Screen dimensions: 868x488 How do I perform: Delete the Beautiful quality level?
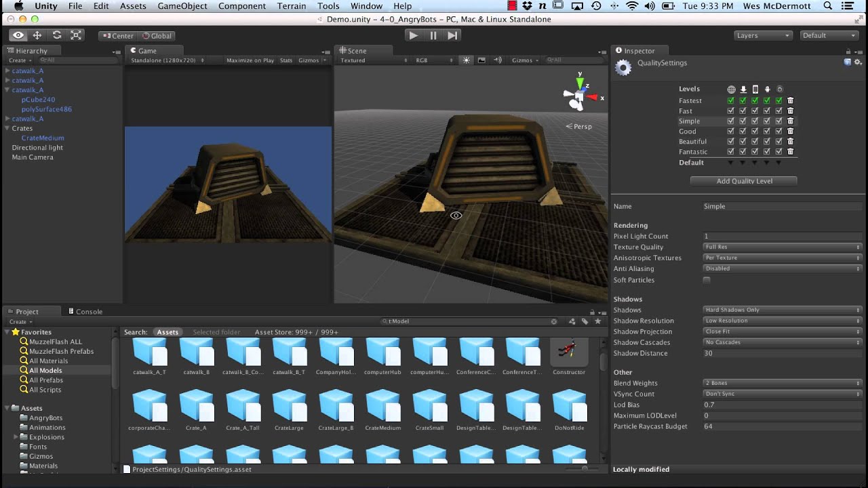coord(791,141)
